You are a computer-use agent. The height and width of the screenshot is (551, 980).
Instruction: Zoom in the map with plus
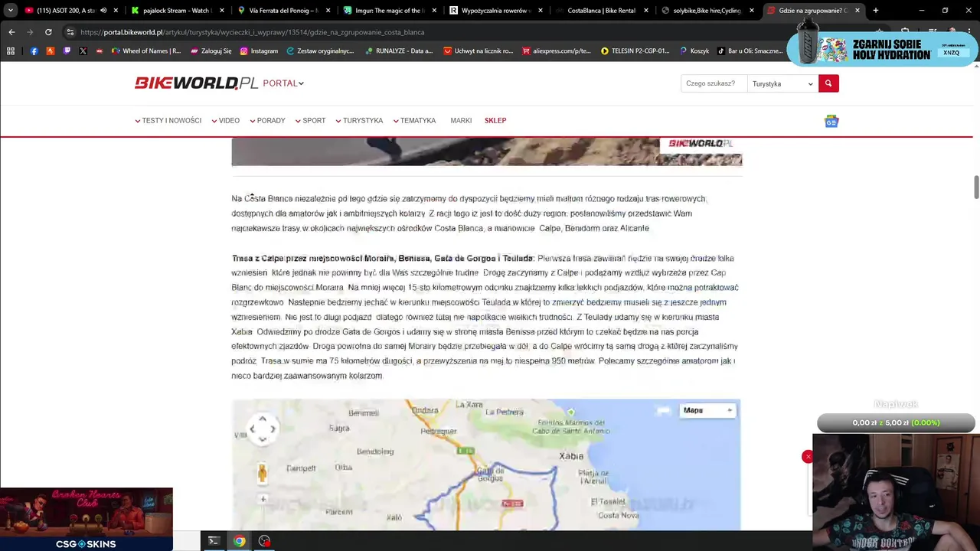(x=263, y=499)
